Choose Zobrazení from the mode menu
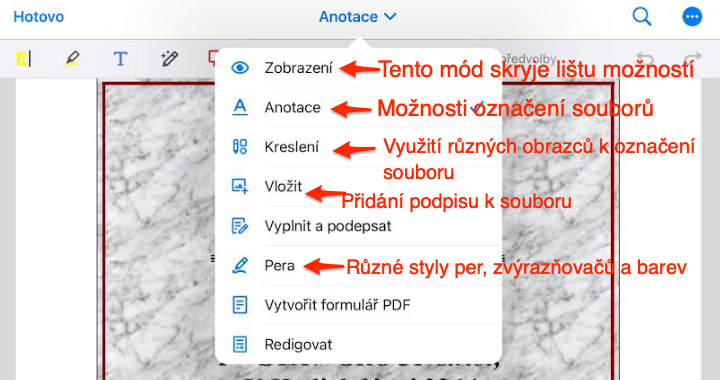Image resolution: width=720 pixels, height=380 pixels. coord(358,68)
